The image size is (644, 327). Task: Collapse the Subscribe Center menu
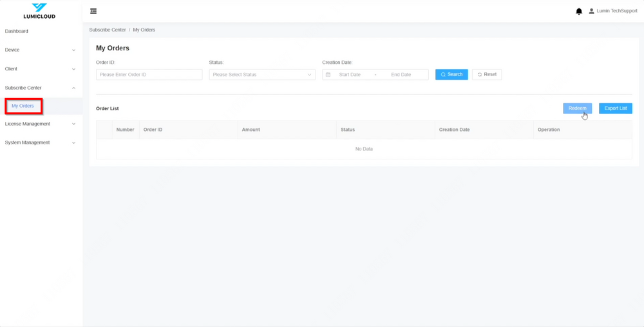click(40, 88)
